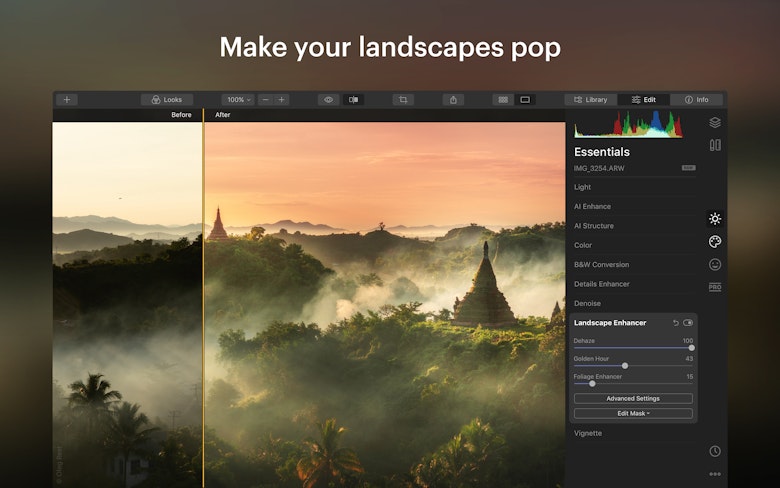The image size is (780, 488).
Task: Open the Library tab
Action: (590, 99)
